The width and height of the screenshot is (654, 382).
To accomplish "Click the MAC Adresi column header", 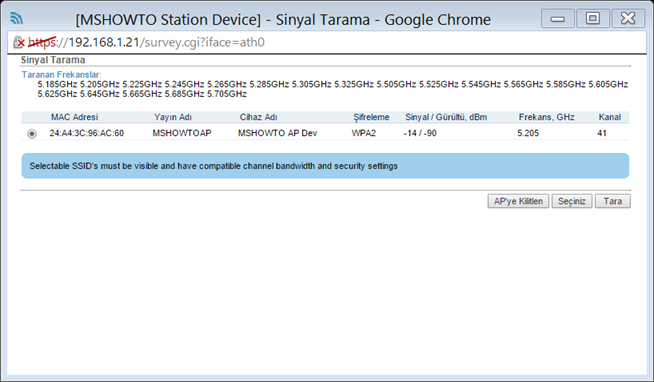I will (74, 117).
